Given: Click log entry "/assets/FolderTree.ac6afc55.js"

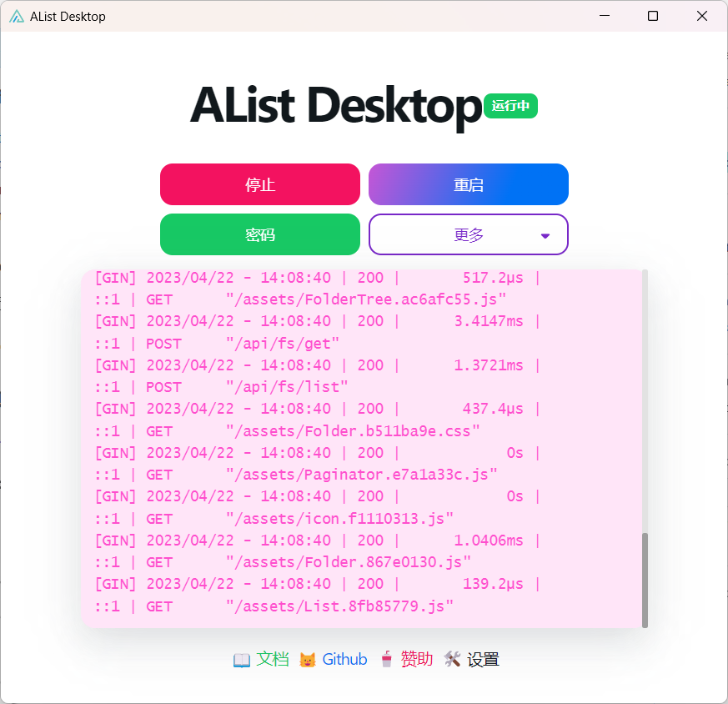Looking at the screenshot, I should click(x=366, y=299).
